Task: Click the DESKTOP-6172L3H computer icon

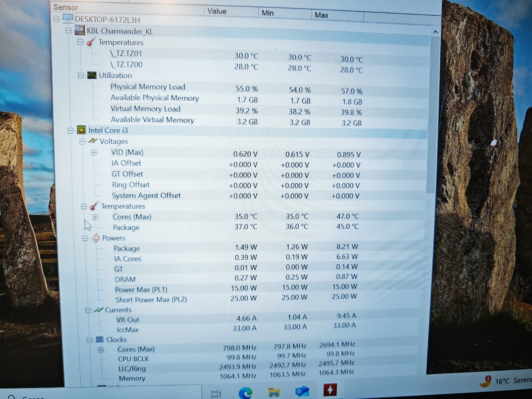Action: coord(67,18)
